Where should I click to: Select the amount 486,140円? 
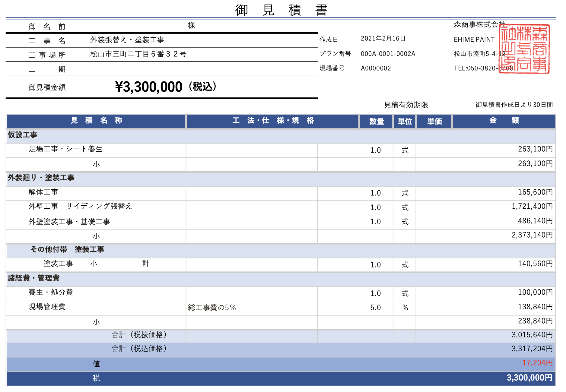[535, 221]
